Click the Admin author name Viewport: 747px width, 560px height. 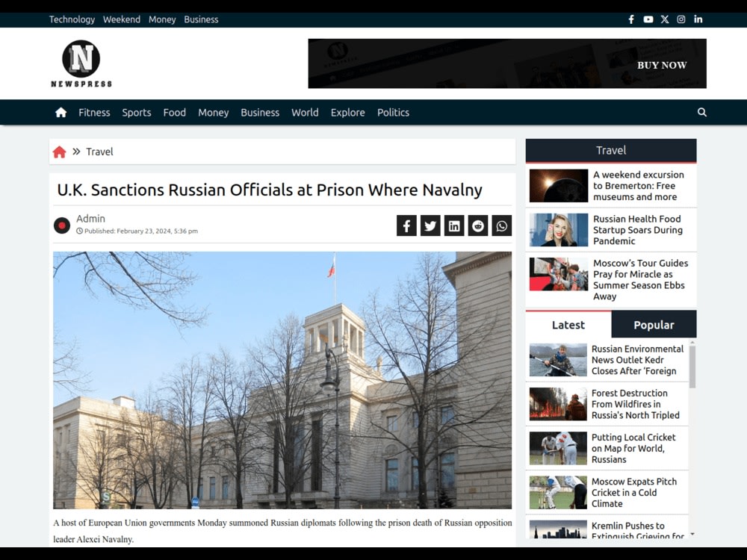click(x=90, y=219)
